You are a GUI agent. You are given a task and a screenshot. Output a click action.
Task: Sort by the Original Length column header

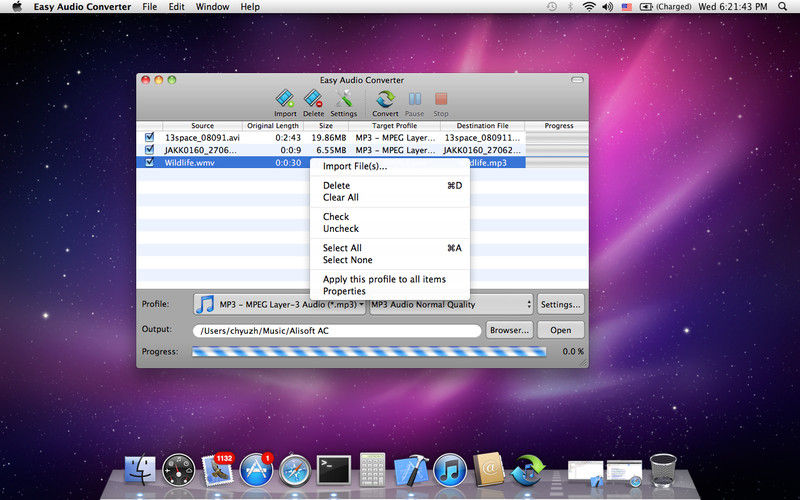coord(273,126)
